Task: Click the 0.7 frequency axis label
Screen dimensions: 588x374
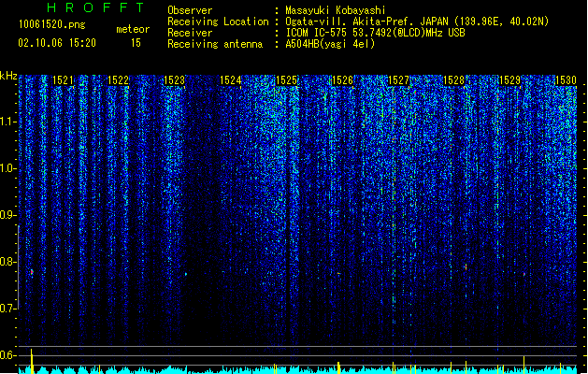Action: [8, 309]
